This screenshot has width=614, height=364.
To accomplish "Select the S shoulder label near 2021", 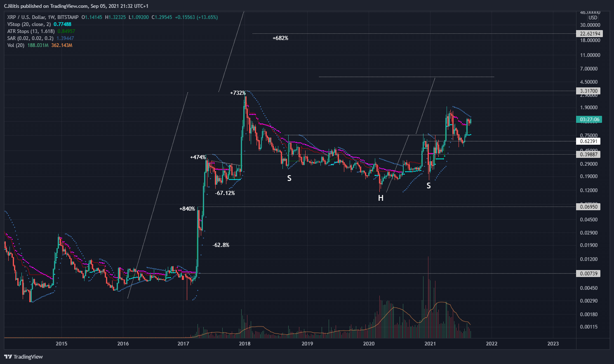I will pyautogui.click(x=428, y=186).
